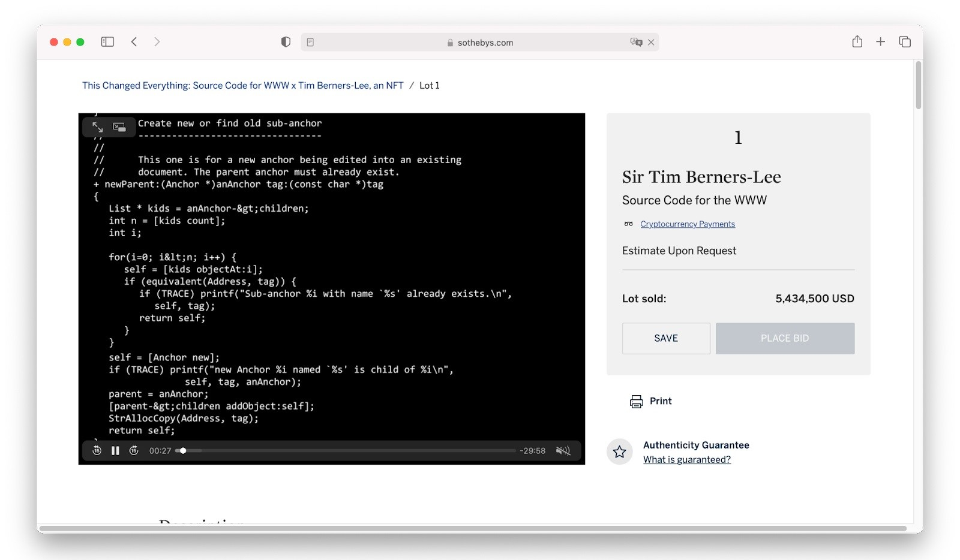The image size is (960, 560).
Task: Open a new tab
Action: point(880,42)
